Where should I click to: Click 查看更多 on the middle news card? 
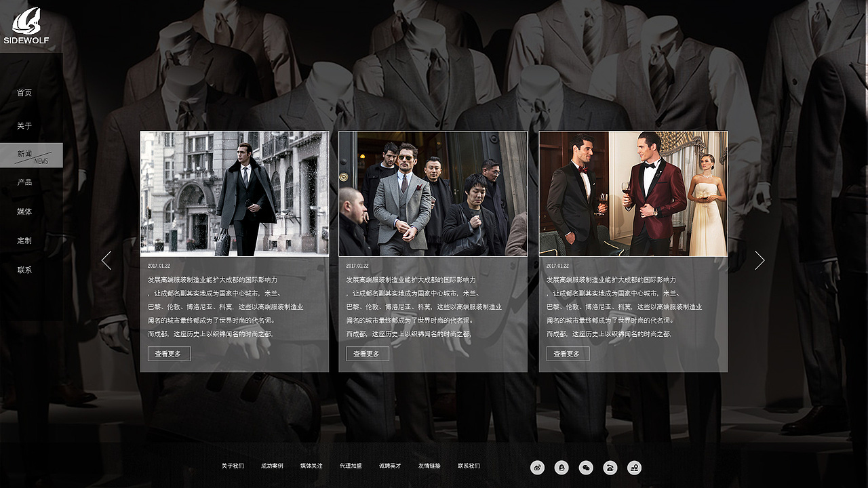[367, 353]
